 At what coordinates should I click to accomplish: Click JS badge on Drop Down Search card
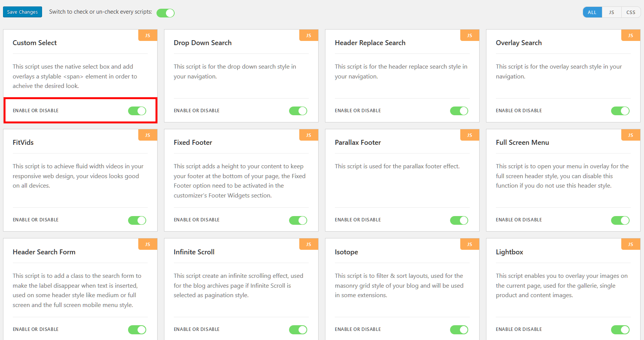[309, 35]
